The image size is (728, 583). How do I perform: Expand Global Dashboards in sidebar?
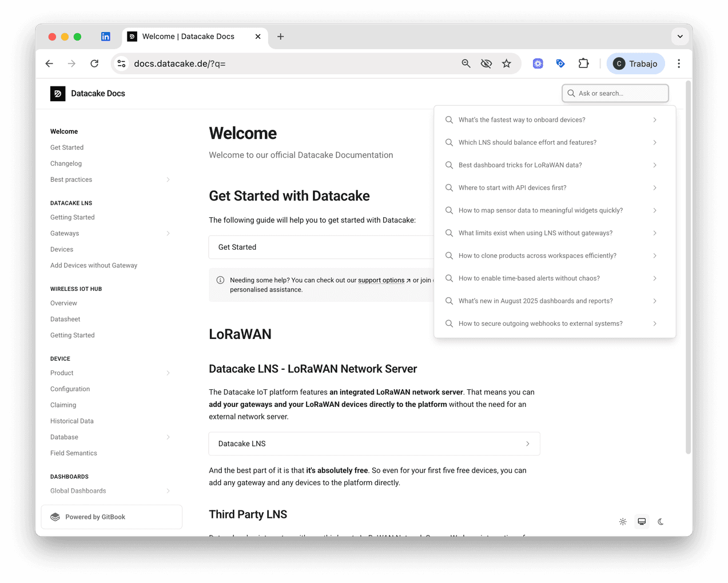tap(168, 490)
